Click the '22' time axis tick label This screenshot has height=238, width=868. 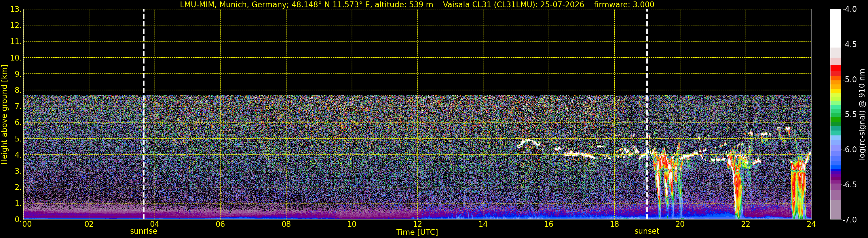coord(746,224)
